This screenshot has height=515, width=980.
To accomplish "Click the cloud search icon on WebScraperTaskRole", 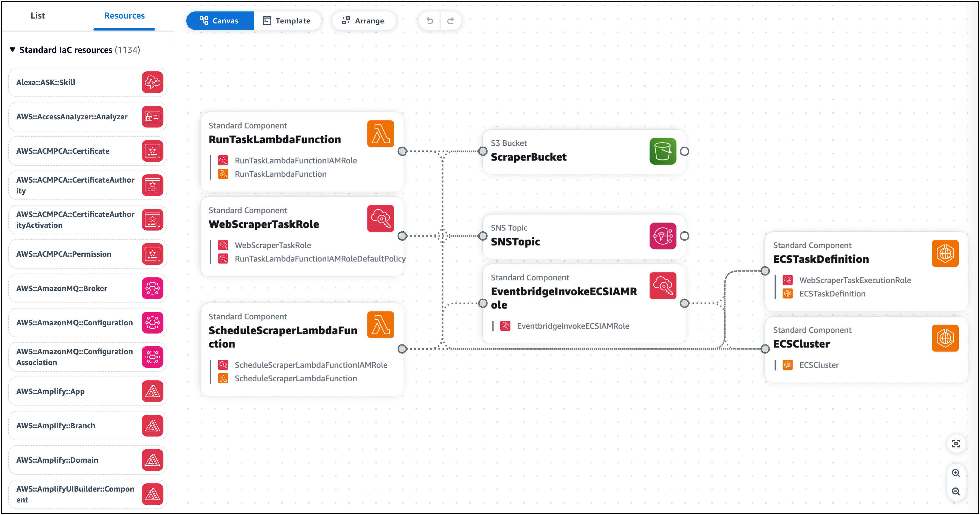I will pos(381,218).
